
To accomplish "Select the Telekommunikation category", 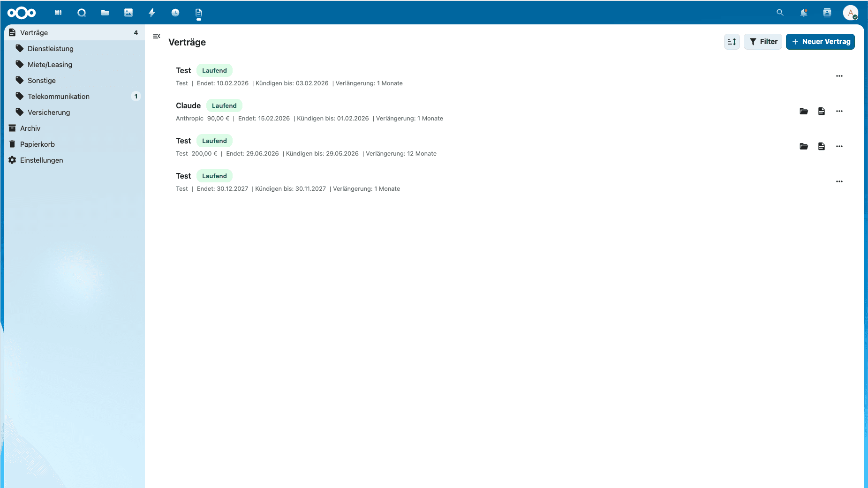I will coord(59,96).
